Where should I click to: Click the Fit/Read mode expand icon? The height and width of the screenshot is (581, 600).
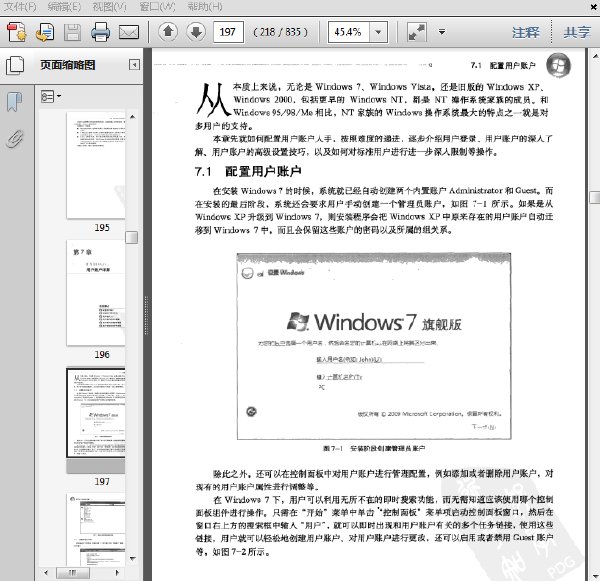click(x=416, y=32)
